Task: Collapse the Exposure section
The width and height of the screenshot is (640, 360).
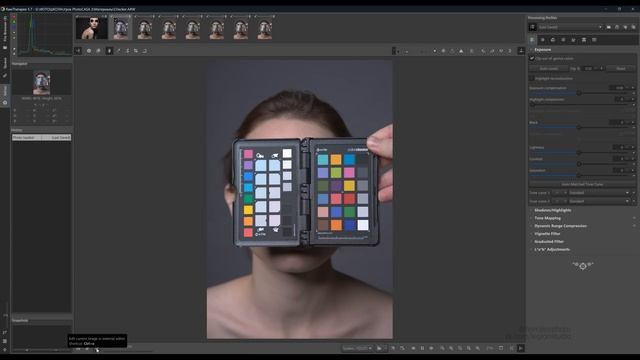Action: (x=542, y=49)
